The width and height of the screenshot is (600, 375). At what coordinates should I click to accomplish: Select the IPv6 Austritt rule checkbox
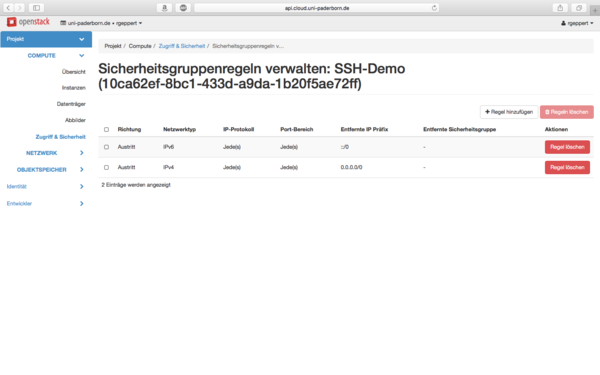pyautogui.click(x=106, y=147)
